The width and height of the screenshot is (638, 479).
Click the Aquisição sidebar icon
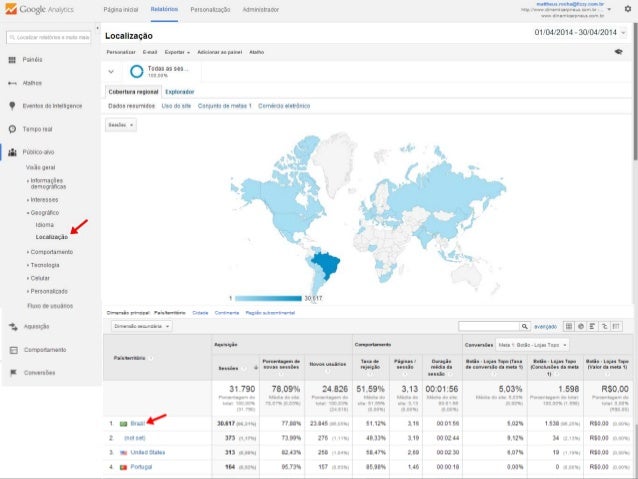pyautogui.click(x=11, y=326)
